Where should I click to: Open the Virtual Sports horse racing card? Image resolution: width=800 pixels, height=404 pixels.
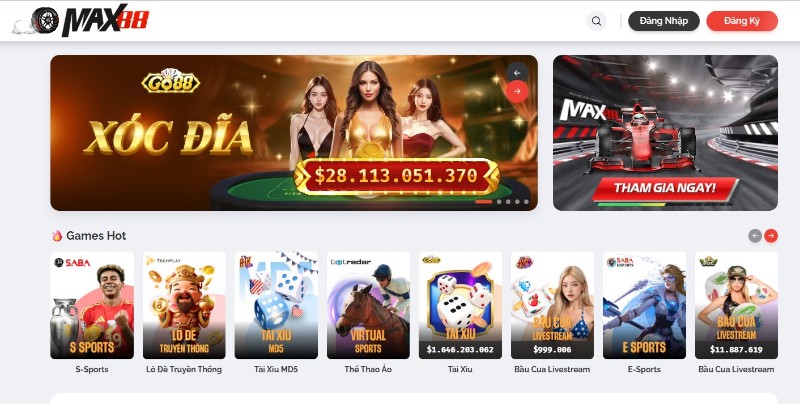[368, 305]
